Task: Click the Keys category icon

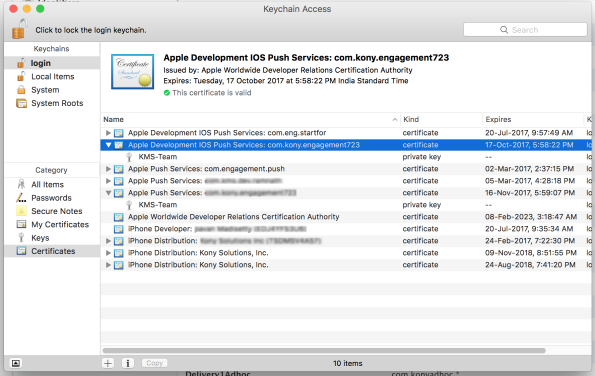Action: click(x=21, y=238)
